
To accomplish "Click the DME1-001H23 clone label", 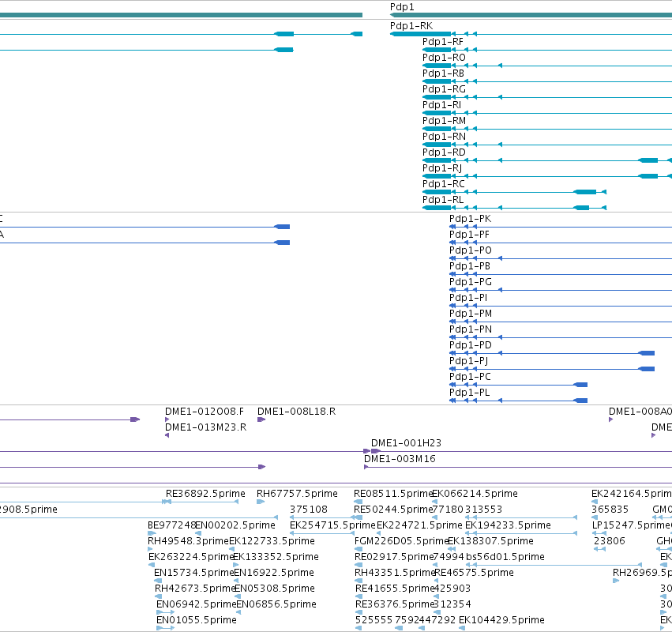I will point(407,444).
